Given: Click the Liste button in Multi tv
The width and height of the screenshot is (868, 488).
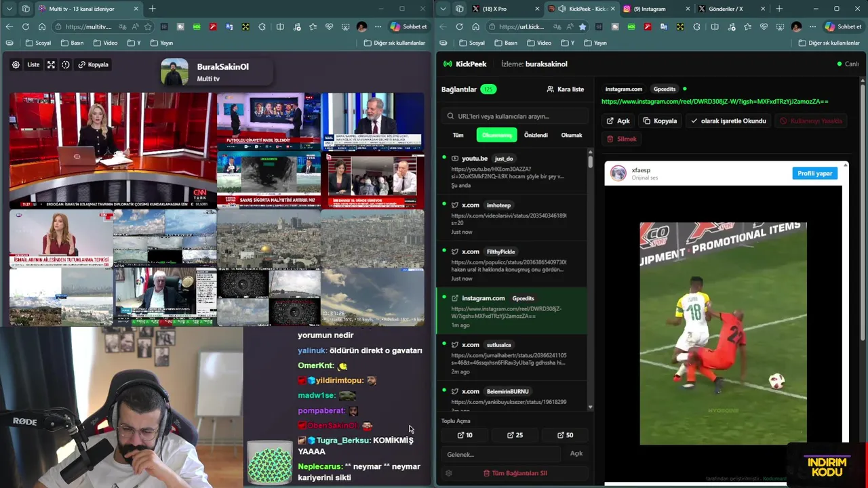Looking at the screenshot, I should point(33,65).
